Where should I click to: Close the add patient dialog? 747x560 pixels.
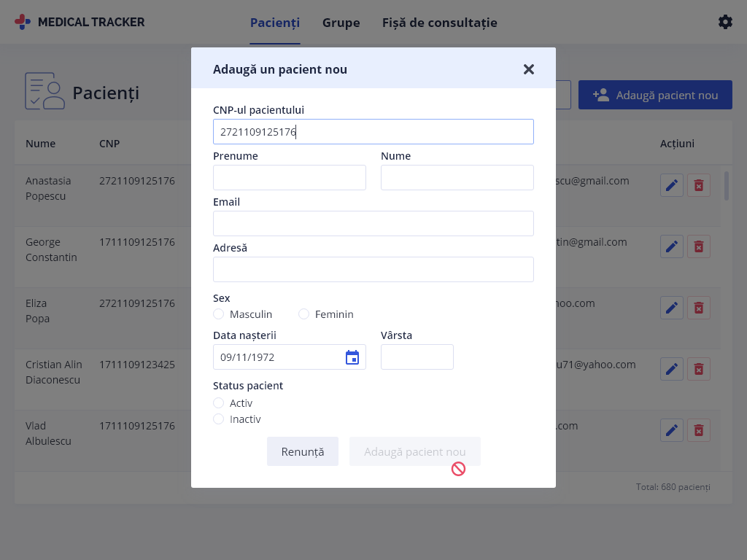528,69
